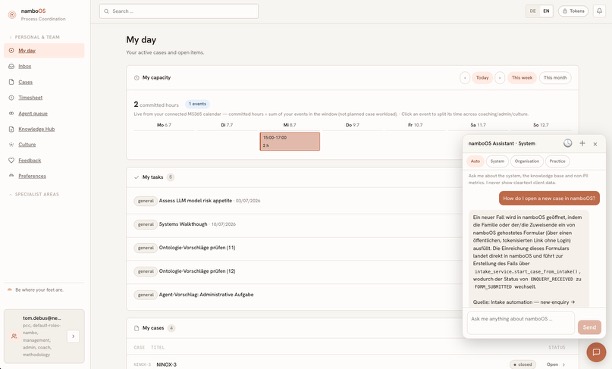Screen dimensions: 612x369
Task: Click the My day sidebar icon
Action: pos(11,50)
